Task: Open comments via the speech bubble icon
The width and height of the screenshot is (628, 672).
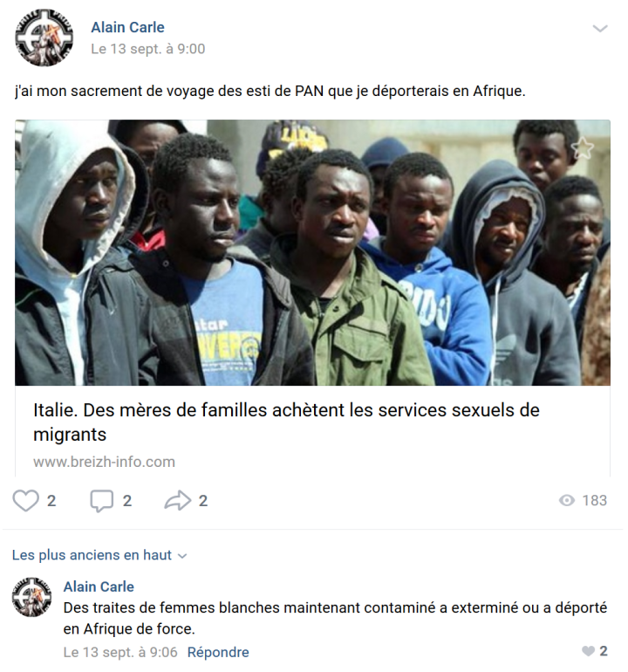Action: 101,501
